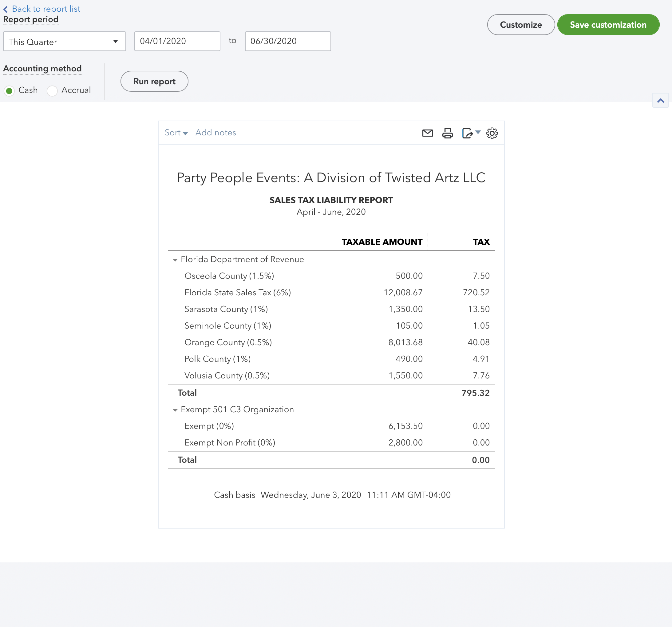672x627 pixels.
Task: Email the sales tax report
Action: pyautogui.click(x=427, y=133)
